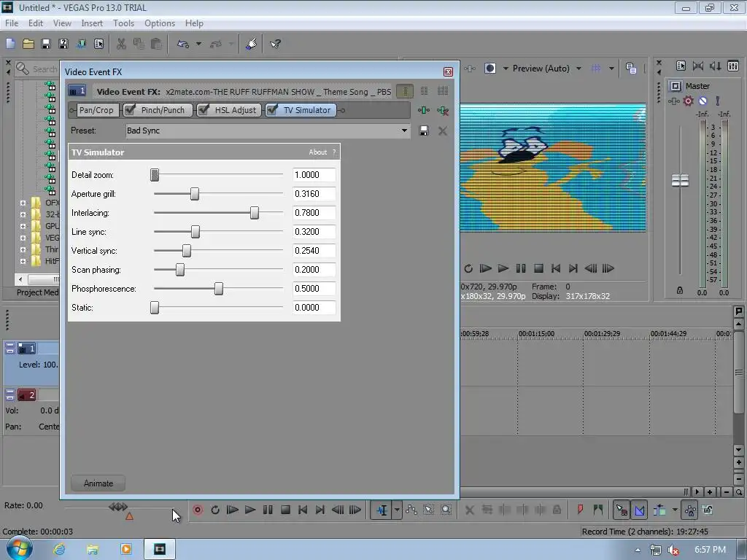
Task: Click the About link in TV Simulator
Action: 318,152
